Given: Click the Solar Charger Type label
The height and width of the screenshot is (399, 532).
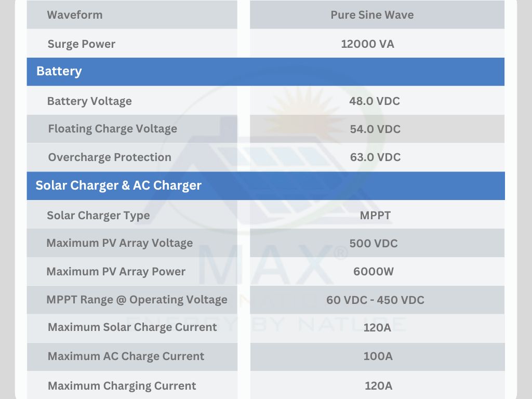Looking at the screenshot, I should [98, 216].
